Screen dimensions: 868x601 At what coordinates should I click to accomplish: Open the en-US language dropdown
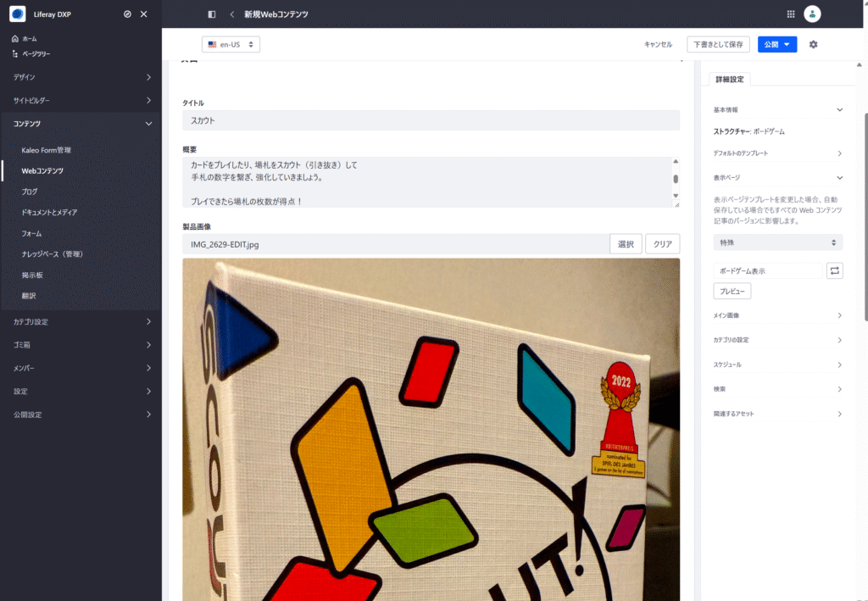[x=231, y=44]
